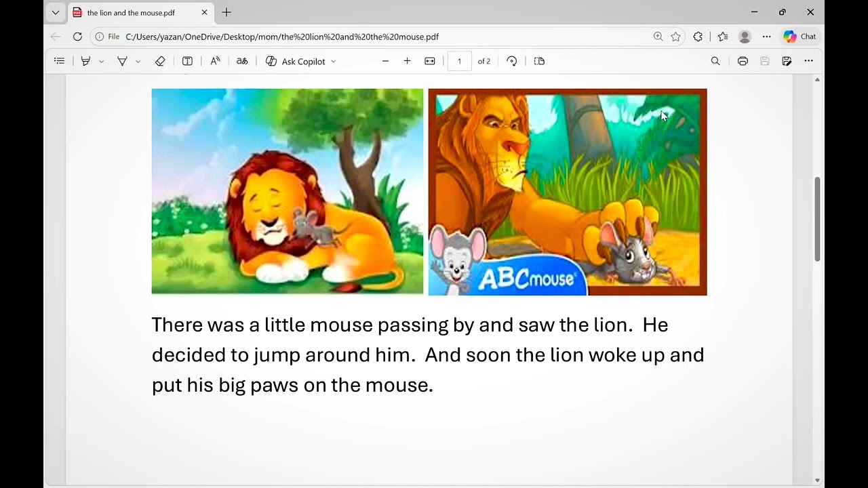This screenshot has height=488, width=868.
Task: Save the PDF file
Action: point(765,61)
